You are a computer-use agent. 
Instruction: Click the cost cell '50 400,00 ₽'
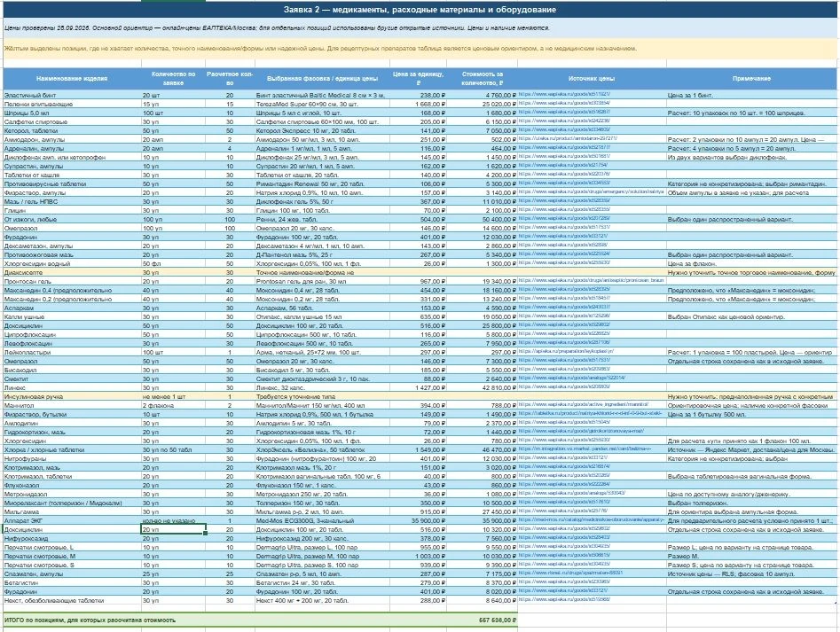coord(482,220)
